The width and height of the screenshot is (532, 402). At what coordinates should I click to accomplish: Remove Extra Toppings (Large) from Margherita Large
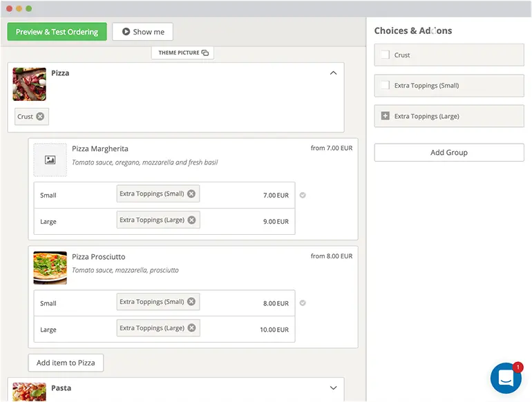(x=191, y=220)
